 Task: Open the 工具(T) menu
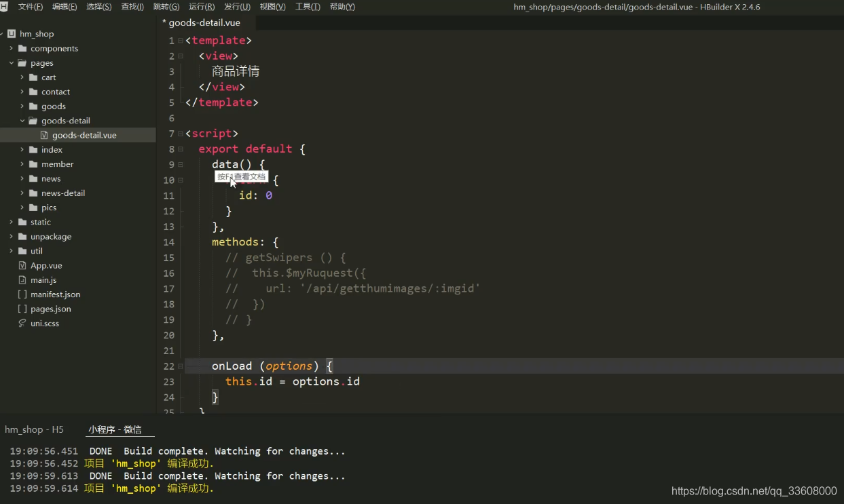[x=308, y=7]
